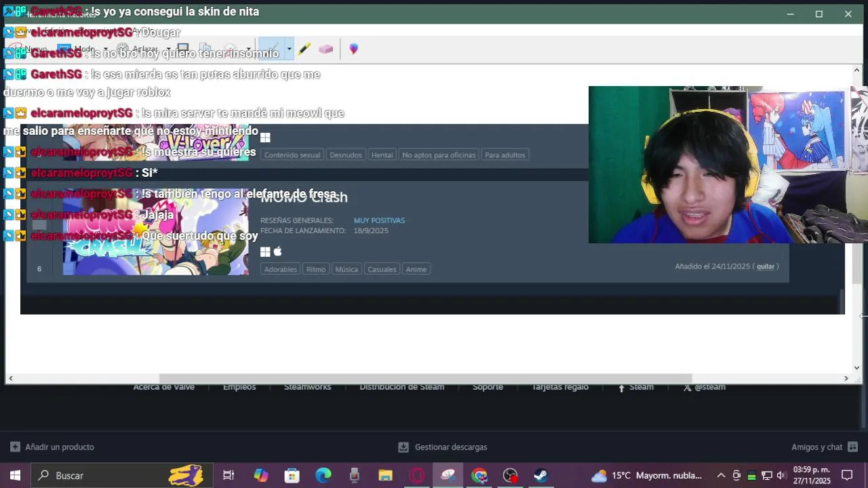Click the Adorables tag on MOMO Crash
This screenshot has width=868, height=488.
click(x=281, y=269)
